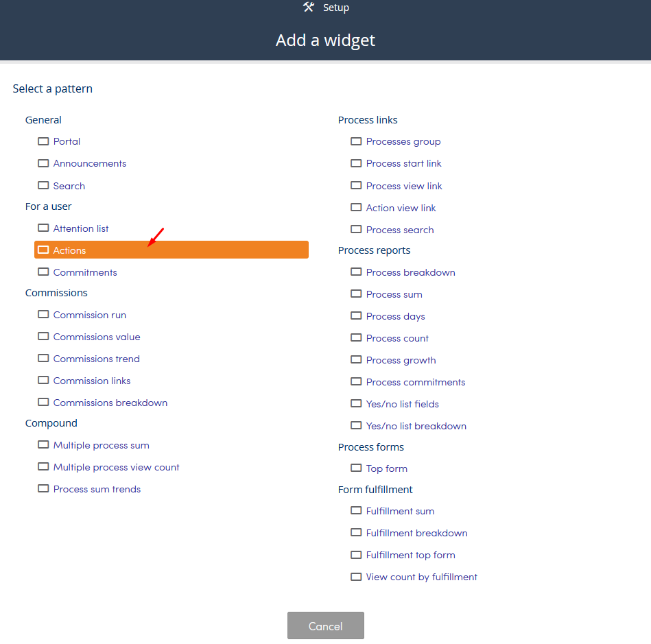Click the widget icon next to Search
The image size is (651, 644).
(43, 185)
